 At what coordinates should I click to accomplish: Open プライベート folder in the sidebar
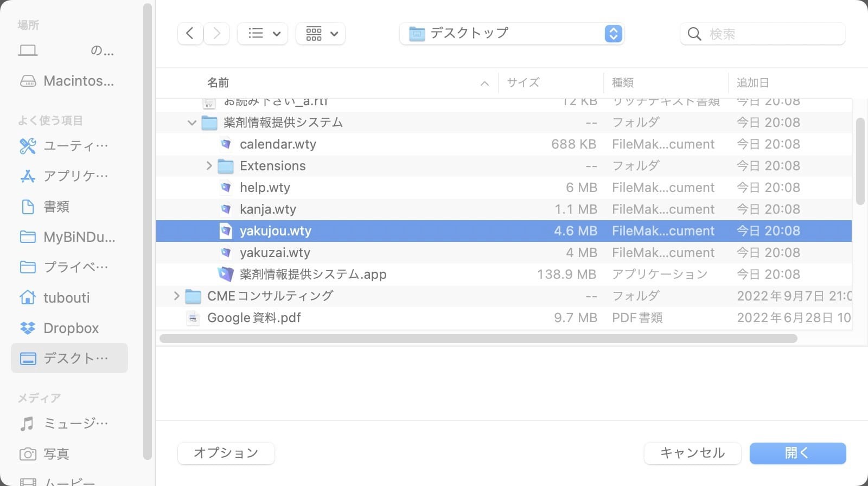click(x=69, y=267)
